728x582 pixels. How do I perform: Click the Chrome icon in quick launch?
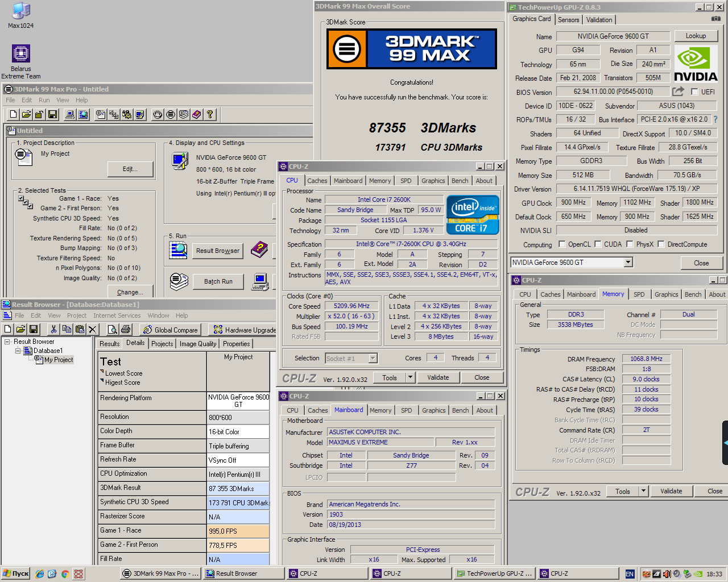pyautogui.click(x=65, y=574)
